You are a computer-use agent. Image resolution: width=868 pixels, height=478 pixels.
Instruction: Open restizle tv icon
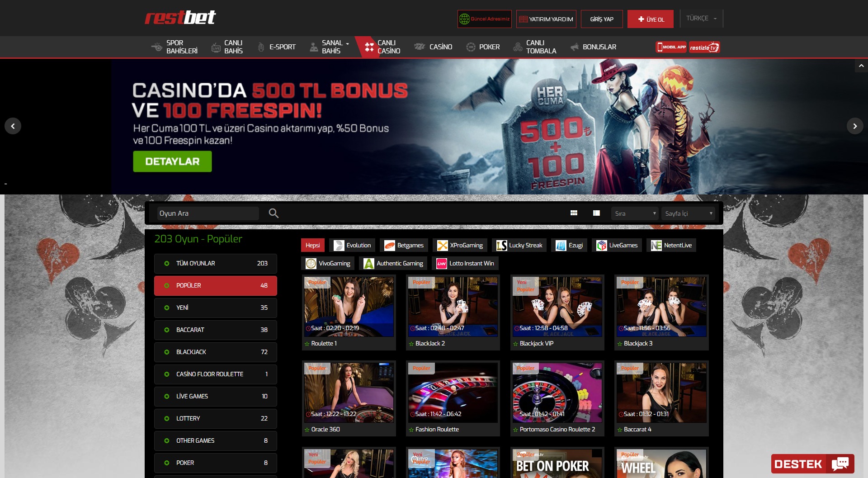click(x=704, y=47)
